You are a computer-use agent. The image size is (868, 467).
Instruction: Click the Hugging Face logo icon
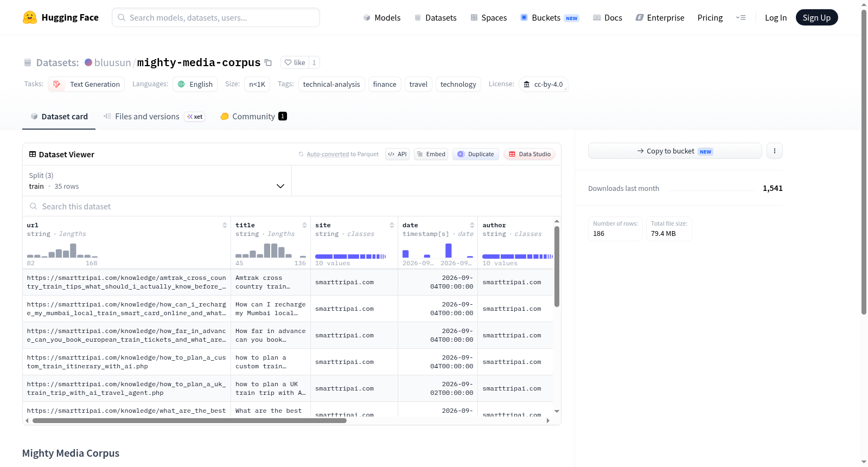click(30, 17)
